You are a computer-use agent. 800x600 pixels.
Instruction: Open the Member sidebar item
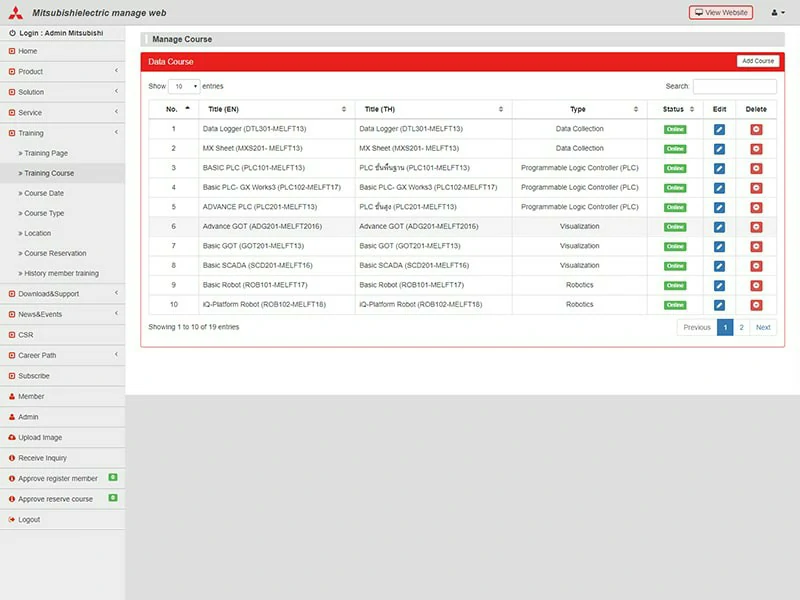(x=62, y=396)
